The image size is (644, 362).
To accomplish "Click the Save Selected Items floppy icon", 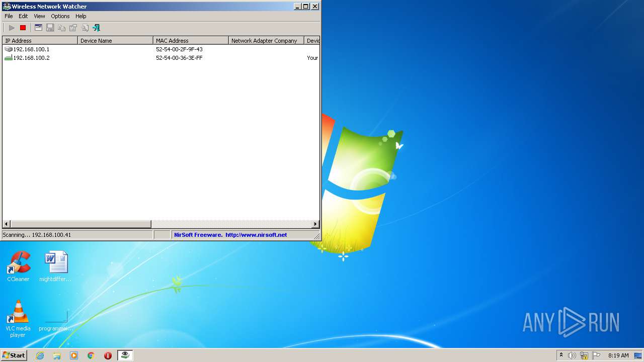I will point(50,28).
